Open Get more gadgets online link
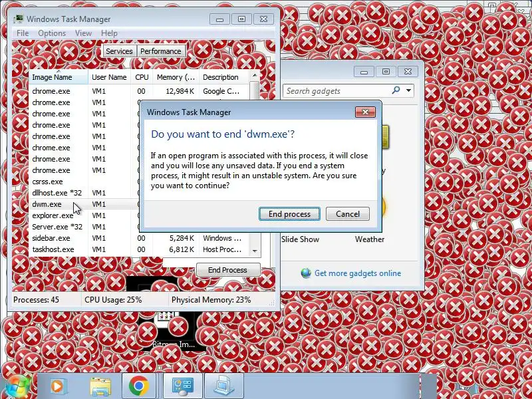Image resolution: width=532 pixels, height=399 pixels. tap(358, 273)
